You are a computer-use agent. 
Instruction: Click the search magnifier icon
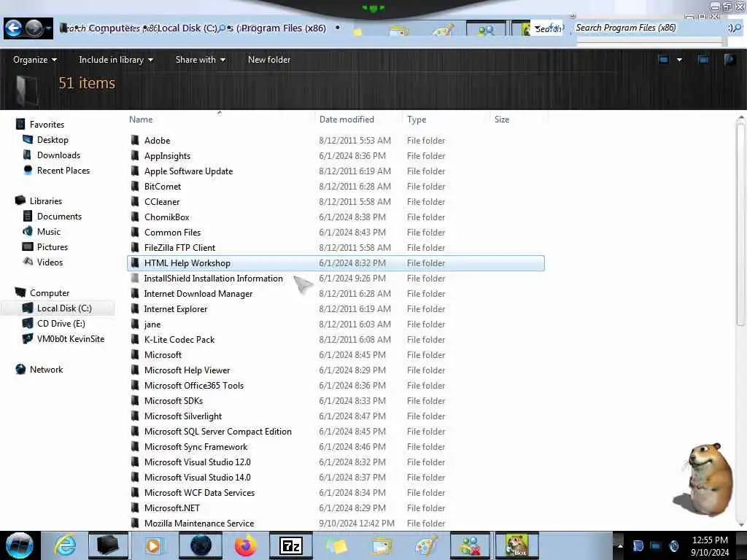(737, 28)
